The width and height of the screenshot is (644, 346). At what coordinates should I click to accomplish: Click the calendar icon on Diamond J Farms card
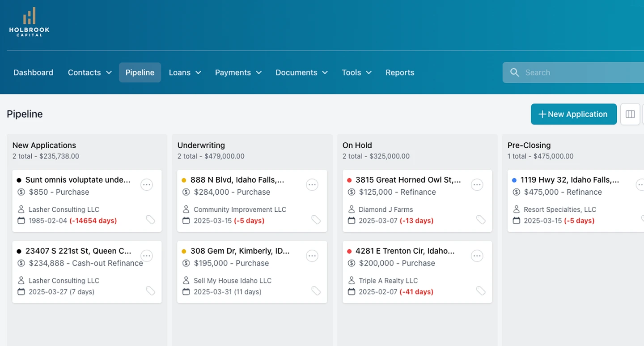coord(352,220)
